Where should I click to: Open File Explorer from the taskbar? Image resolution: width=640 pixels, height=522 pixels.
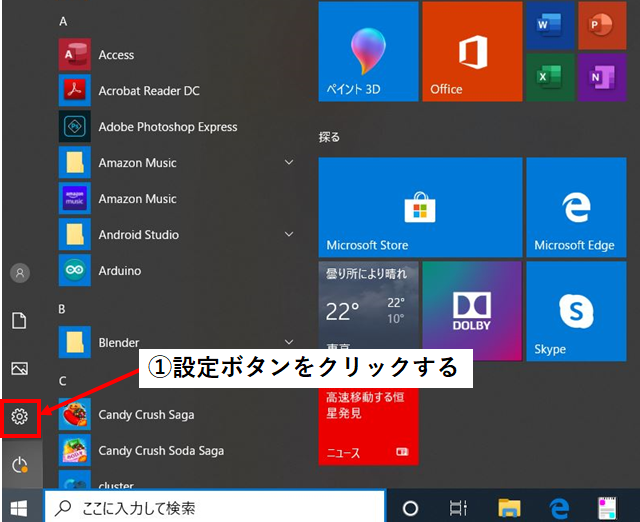[509, 508]
